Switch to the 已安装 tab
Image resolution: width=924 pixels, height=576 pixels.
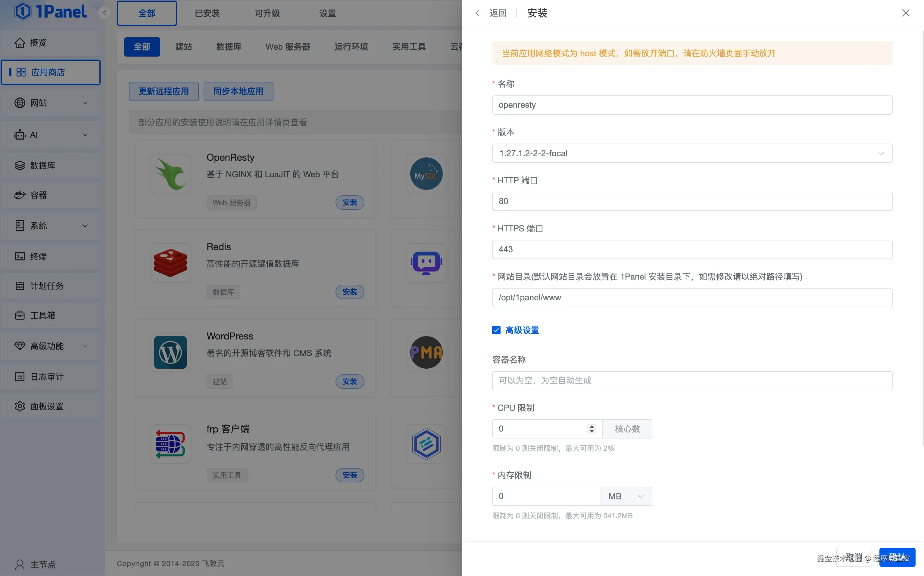click(x=207, y=13)
